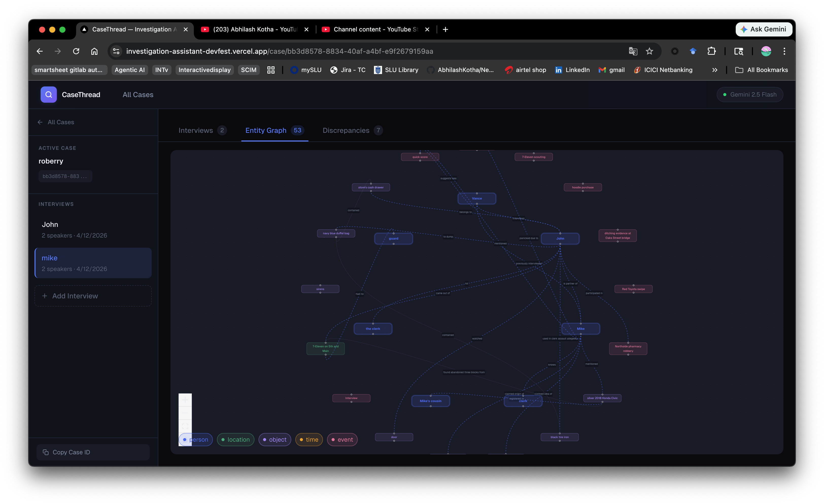Image resolution: width=824 pixels, height=504 pixels.
Task: Click the fit view graph control
Action: [x=185, y=426]
